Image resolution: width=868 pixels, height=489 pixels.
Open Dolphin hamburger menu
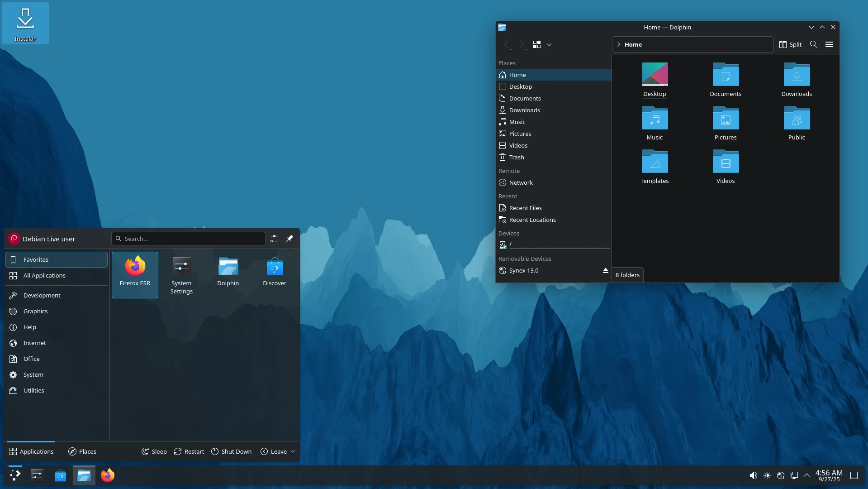(829, 44)
